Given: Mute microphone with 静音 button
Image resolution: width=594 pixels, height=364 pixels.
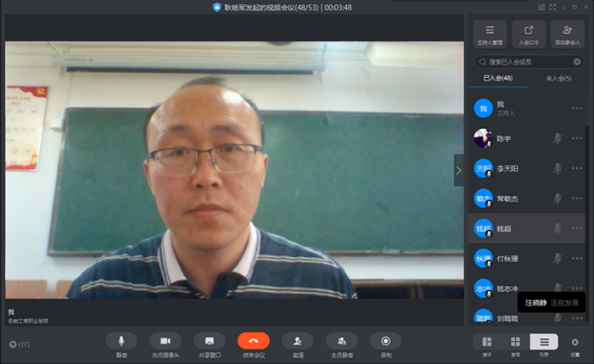Looking at the screenshot, I should tap(121, 341).
